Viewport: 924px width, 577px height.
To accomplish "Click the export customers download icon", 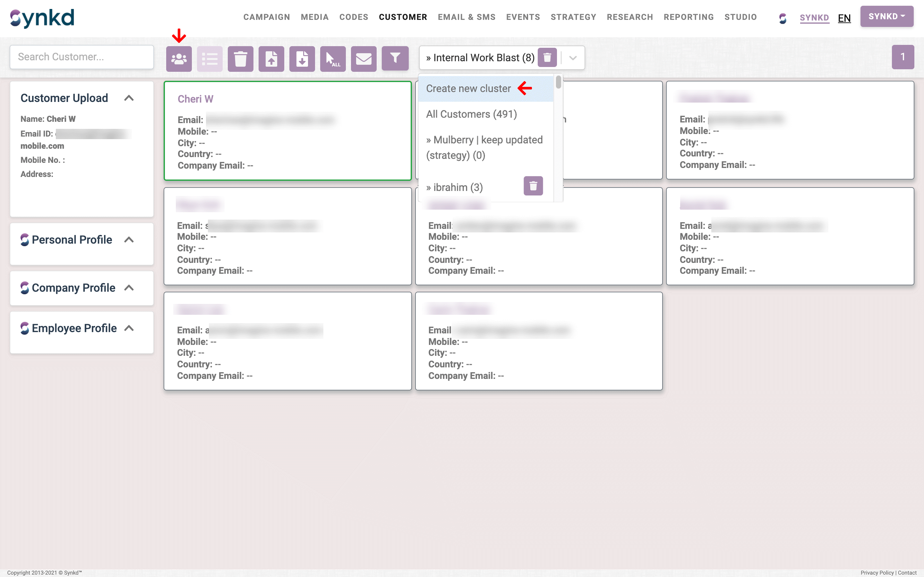I will pos(302,58).
